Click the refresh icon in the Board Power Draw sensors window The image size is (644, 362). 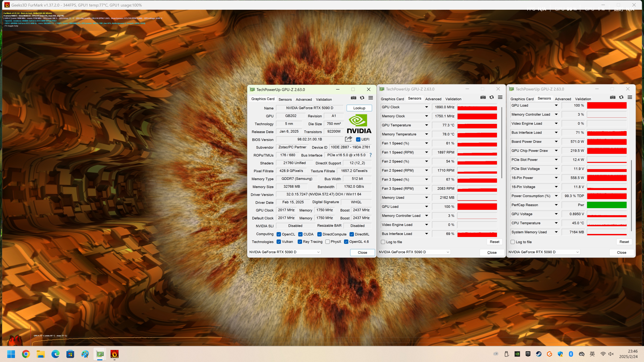(x=621, y=97)
